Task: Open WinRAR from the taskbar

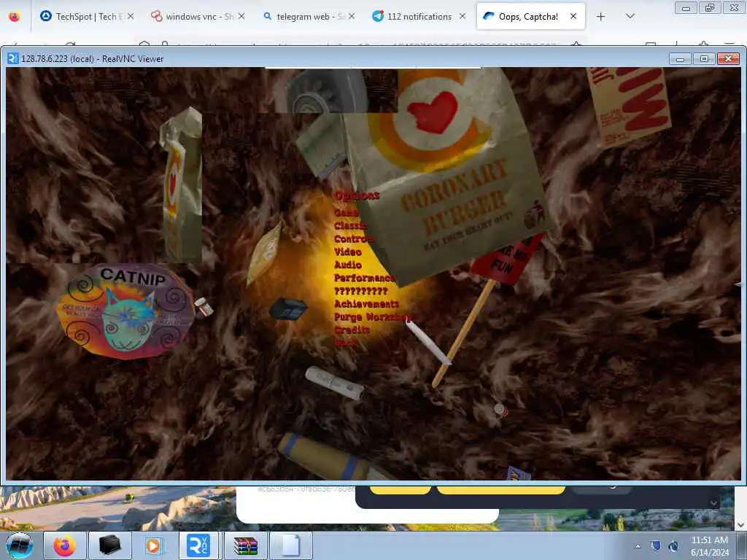Action: click(x=246, y=545)
